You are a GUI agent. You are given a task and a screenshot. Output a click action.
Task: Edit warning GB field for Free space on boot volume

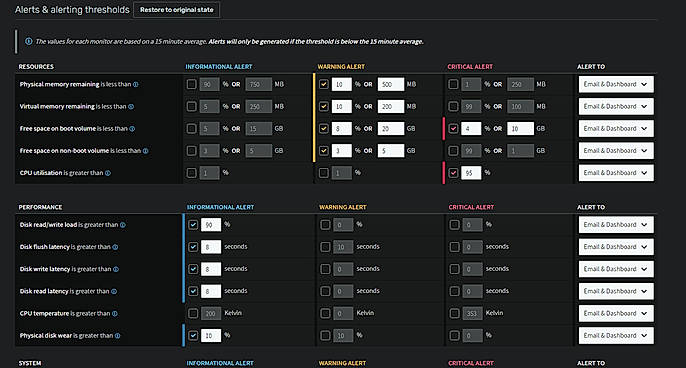(x=391, y=129)
